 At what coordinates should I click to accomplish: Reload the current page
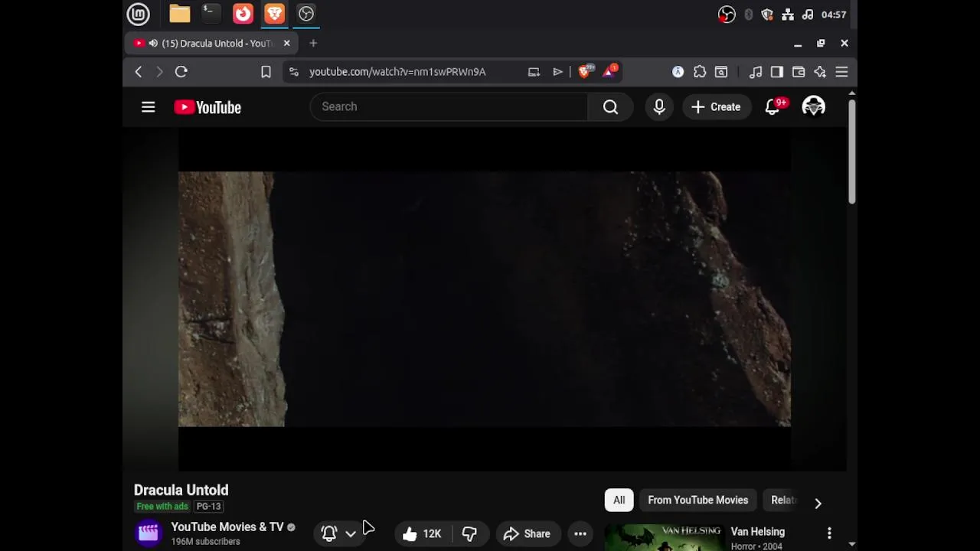(181, 72)
